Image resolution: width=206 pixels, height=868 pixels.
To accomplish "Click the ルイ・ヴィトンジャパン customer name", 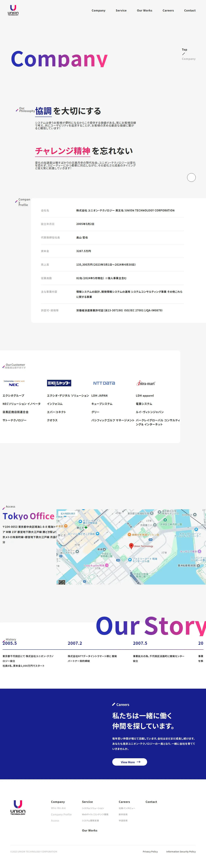I will click(x=150, y=412).
